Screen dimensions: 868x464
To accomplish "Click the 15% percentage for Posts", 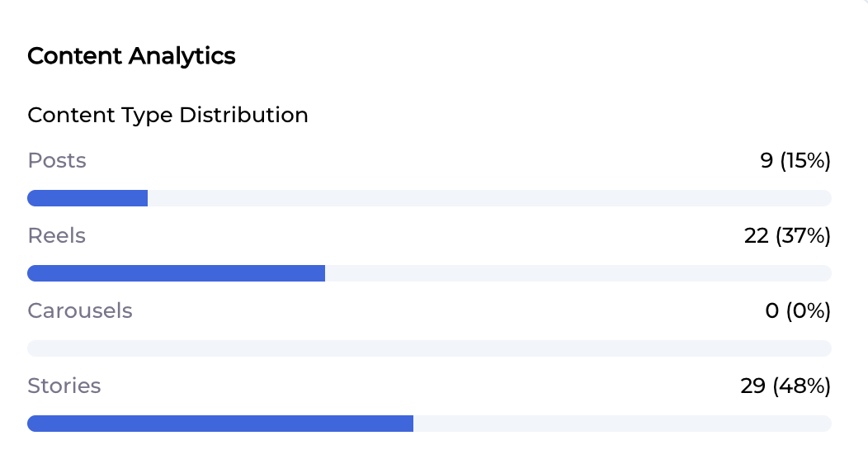I will (x=805, y=160).
